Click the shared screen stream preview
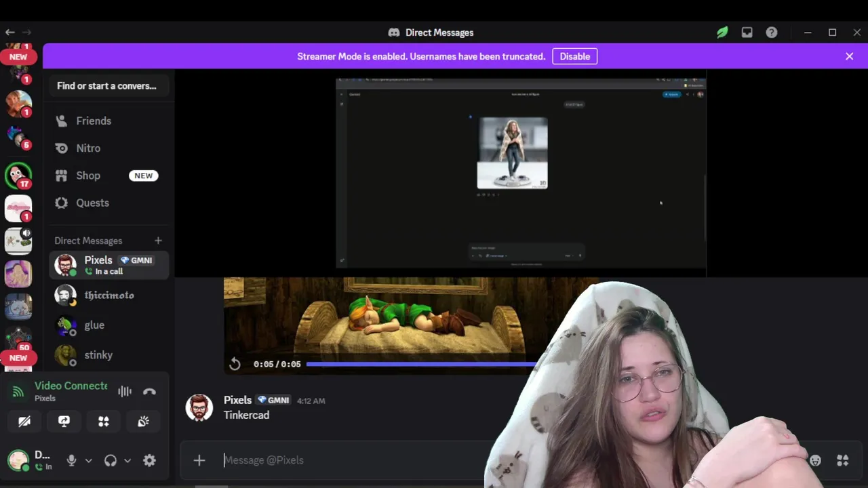The width and height of the screenshot is (868, 488). pos(521,173)
